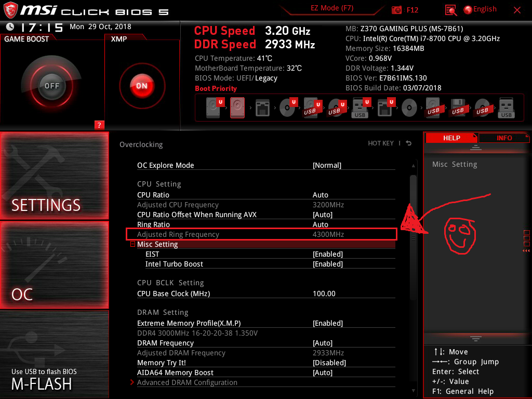
Task: Change Extreme Memory Profile [Enabled] value
Action: point(328,323)
